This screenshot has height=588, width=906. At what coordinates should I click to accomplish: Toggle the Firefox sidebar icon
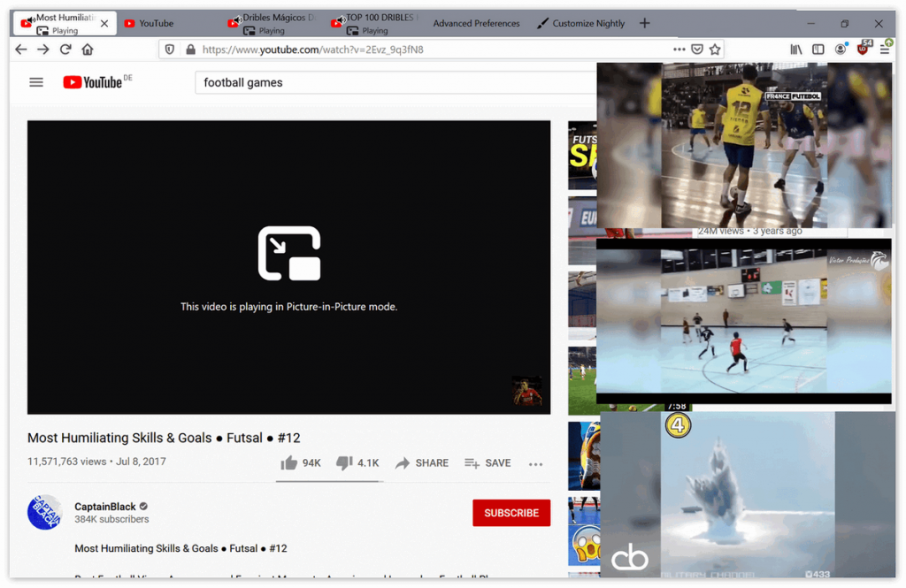point(818,50)
